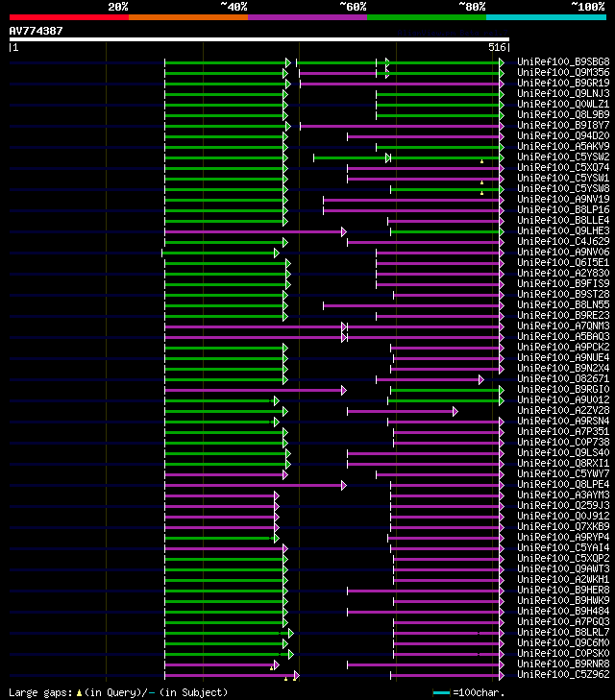Open the UniRef100_Q9M356 hit label
Screen dimensions: 615x700
coord(563,72)
